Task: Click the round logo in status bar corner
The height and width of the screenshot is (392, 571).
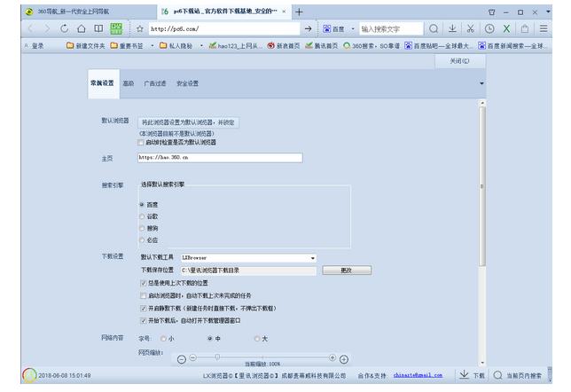Action: [x=29, y=375]
